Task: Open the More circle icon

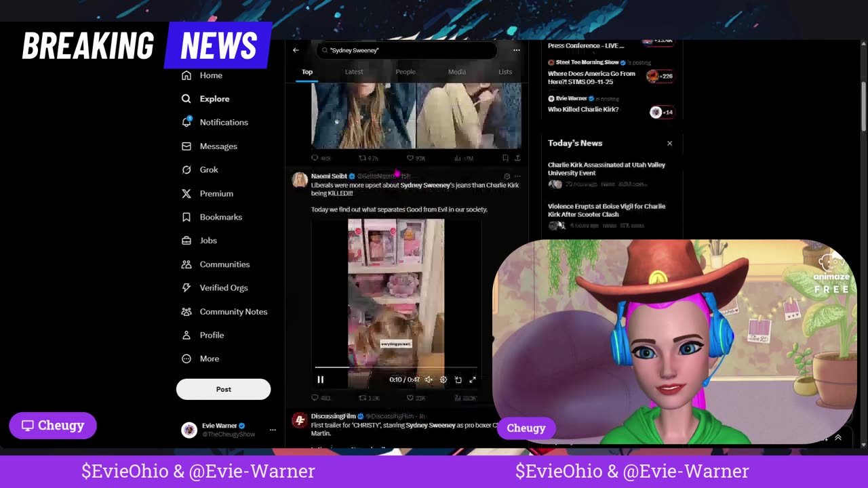Action: pyautogui.click(x=186, y=359)
